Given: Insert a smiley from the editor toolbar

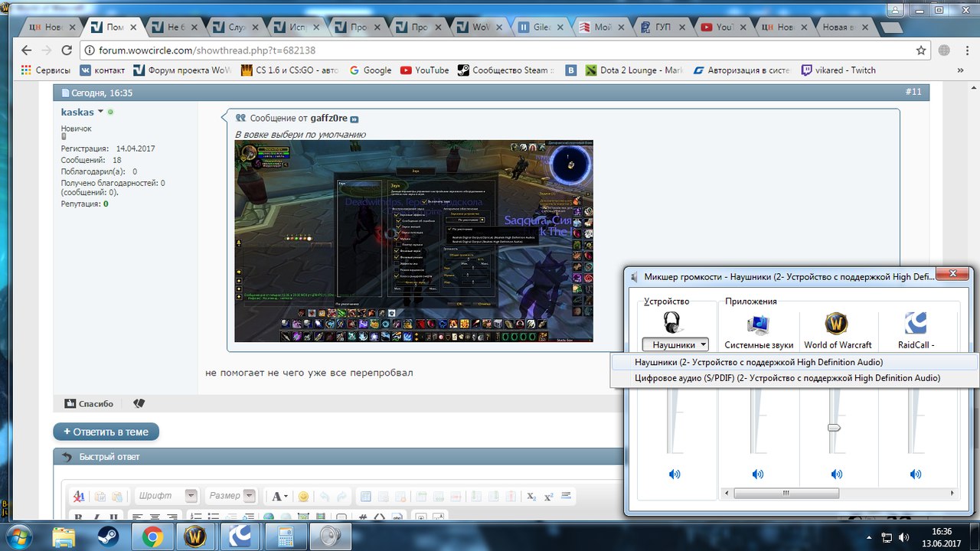Looking at the screenshot, I should 303,497.
